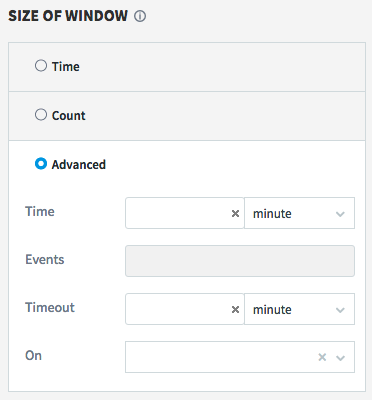Click the Time unit dropdown chevron arrow
The width and height of the screenshot is (372, 400).
(340, 214)
